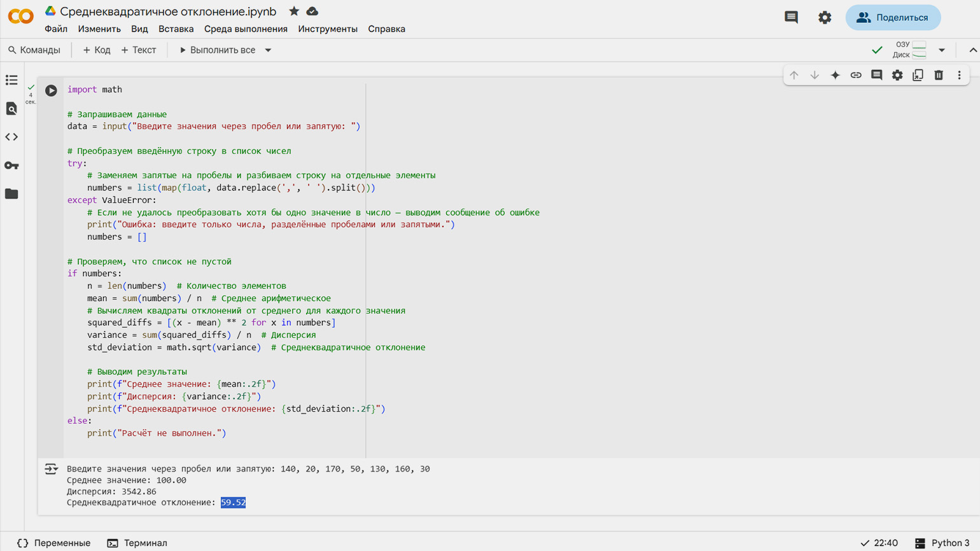Open the Secrets key panel

coord(11,165)
